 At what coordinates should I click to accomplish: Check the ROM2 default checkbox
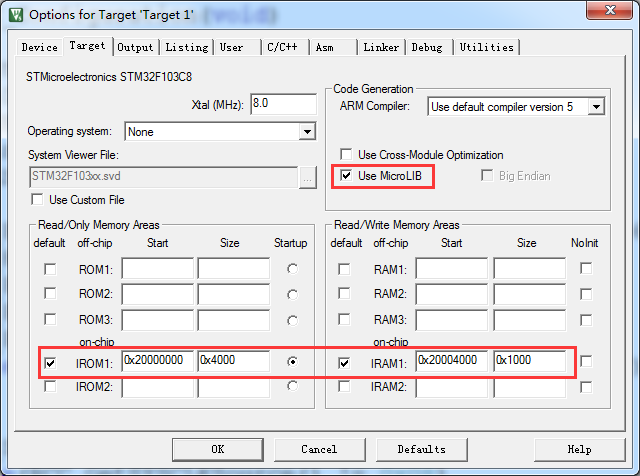pos(50,293)
